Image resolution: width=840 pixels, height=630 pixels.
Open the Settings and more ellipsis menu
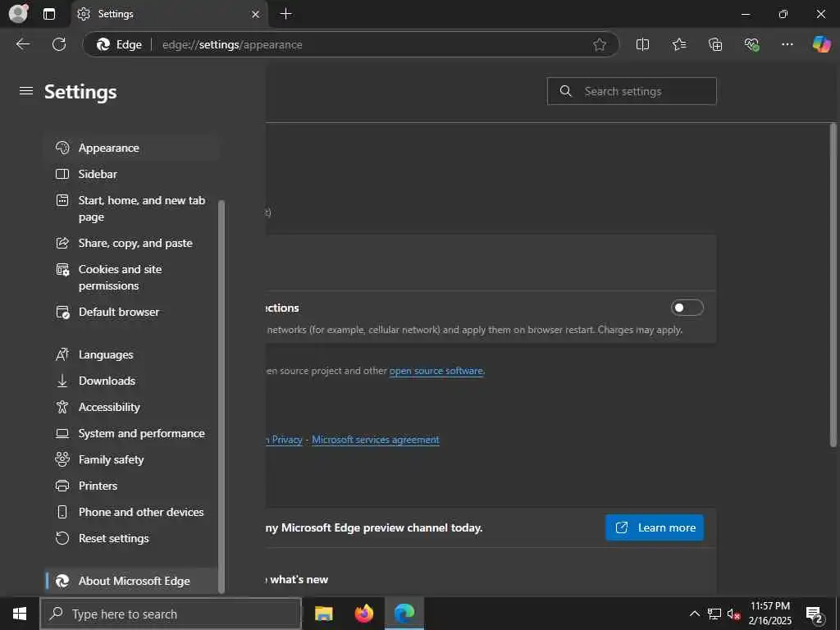[x=787, y=44]
